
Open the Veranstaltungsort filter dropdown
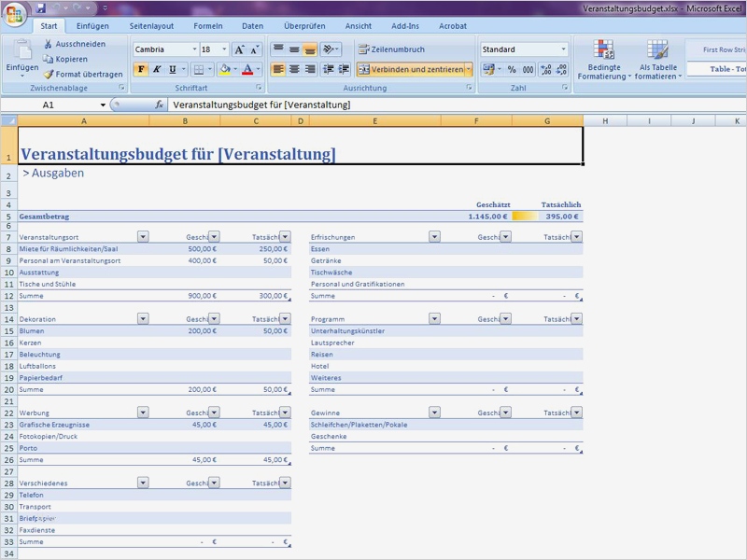(x=143, y=237)
